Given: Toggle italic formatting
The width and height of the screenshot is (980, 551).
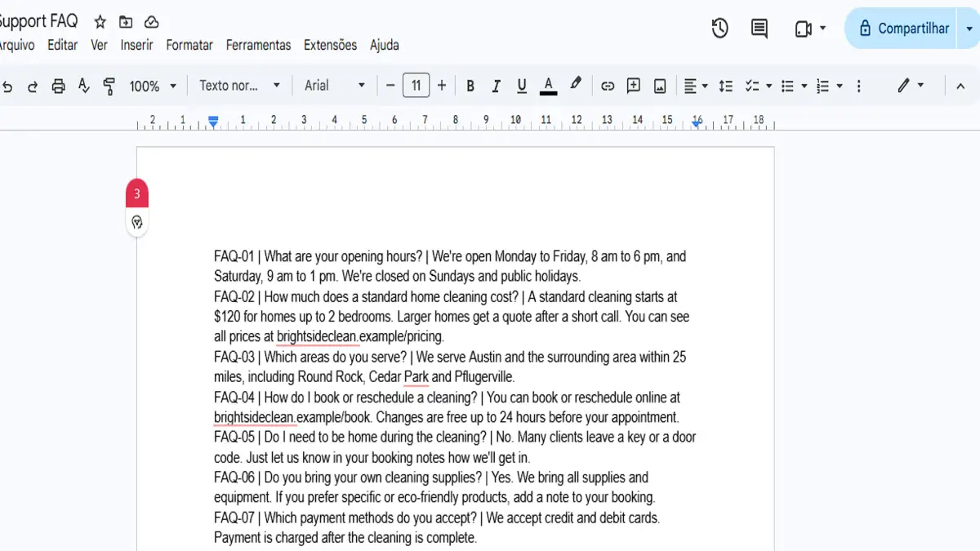Looking at the screenshot, I should tap(496, 86).
